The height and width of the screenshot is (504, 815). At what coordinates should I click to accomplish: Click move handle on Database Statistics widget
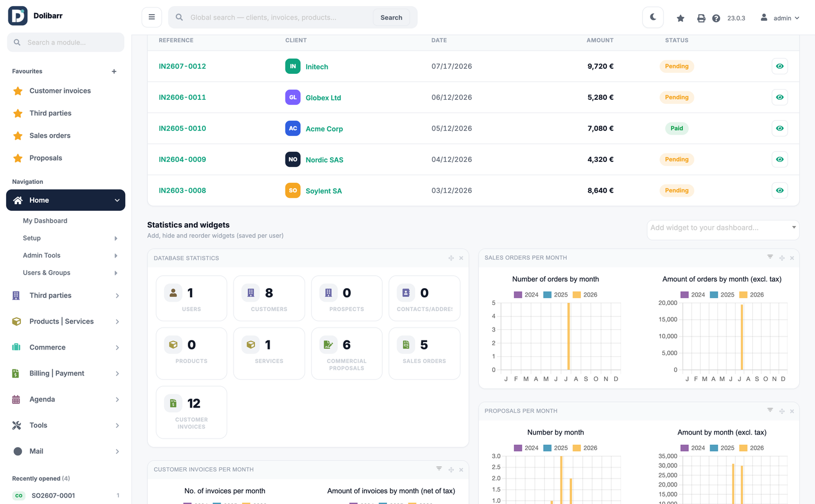tap(451, 258)
